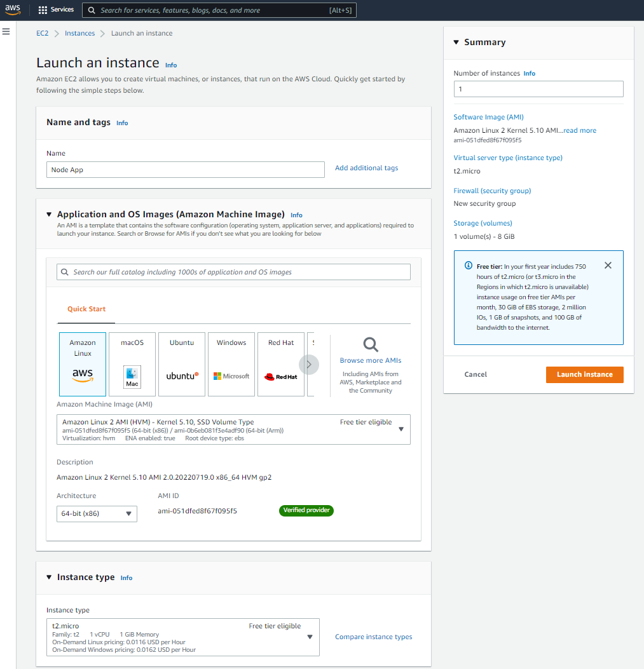Viewport: 644px width, 669px height.
Task: Click the magnifier icon in AMI catalog search
Action: tap(64, 272)
